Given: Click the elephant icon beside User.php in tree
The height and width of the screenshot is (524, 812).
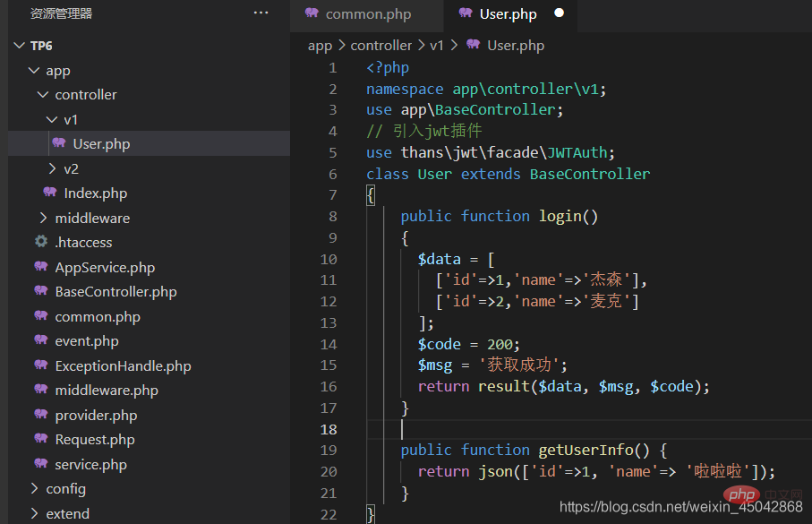Looking at the screenshot, I should 59,142.
